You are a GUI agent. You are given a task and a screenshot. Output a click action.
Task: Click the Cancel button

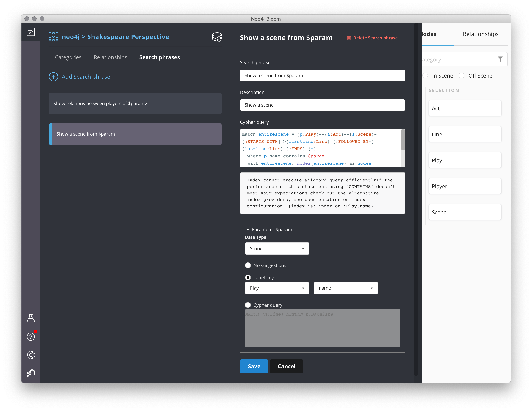point(286,366)
